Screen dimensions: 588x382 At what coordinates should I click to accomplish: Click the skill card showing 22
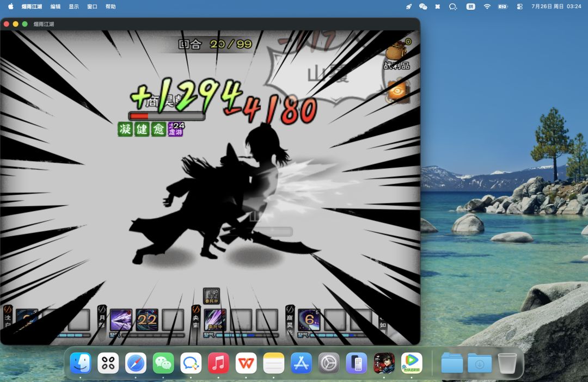point(146,320)
